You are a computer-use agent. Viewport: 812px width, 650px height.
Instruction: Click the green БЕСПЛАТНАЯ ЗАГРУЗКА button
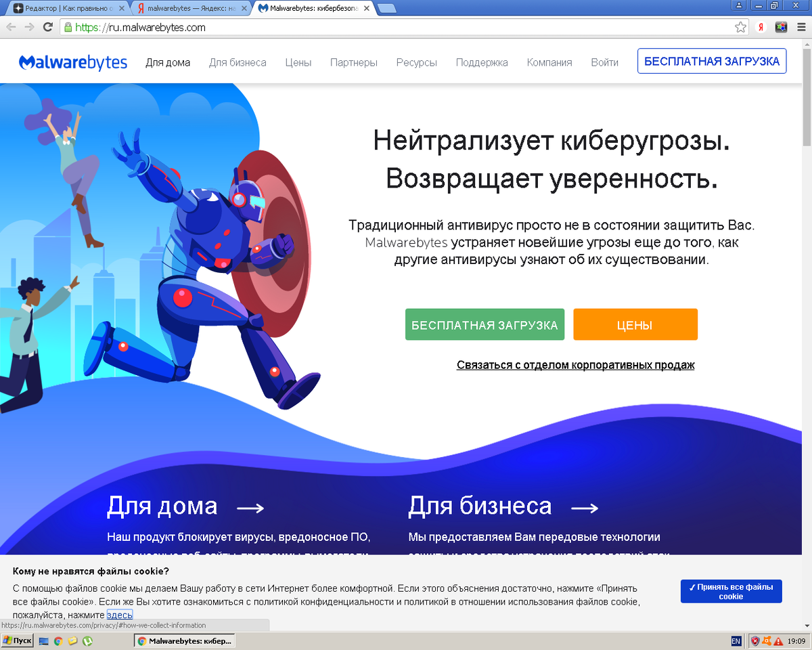click(484, 325)
